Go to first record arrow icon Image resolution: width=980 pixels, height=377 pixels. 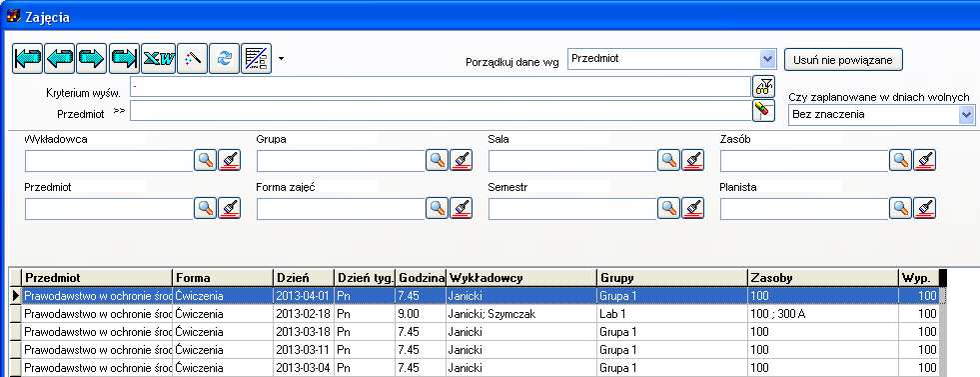click(28, 59)
